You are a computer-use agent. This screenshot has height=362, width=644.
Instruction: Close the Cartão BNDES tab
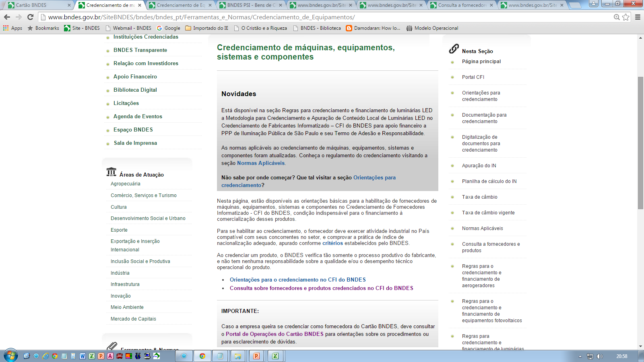click(x=69, y=5)
